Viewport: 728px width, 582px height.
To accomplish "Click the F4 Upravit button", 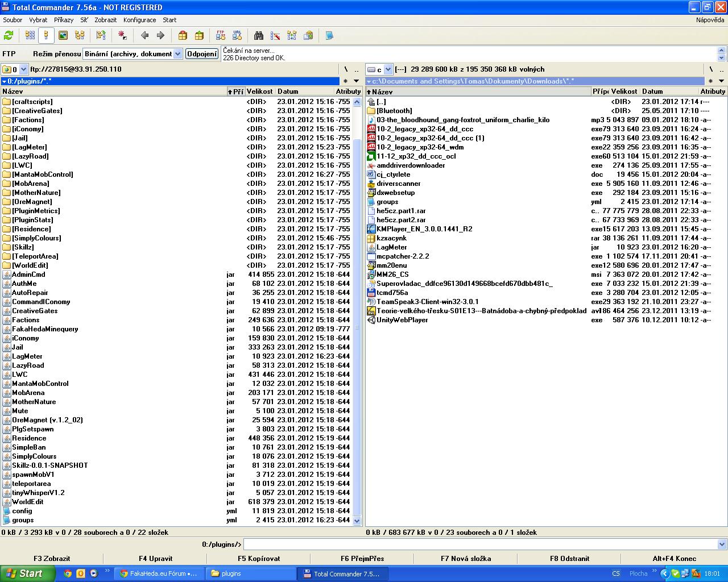I will pyautogui.click(x=155, y=558).
